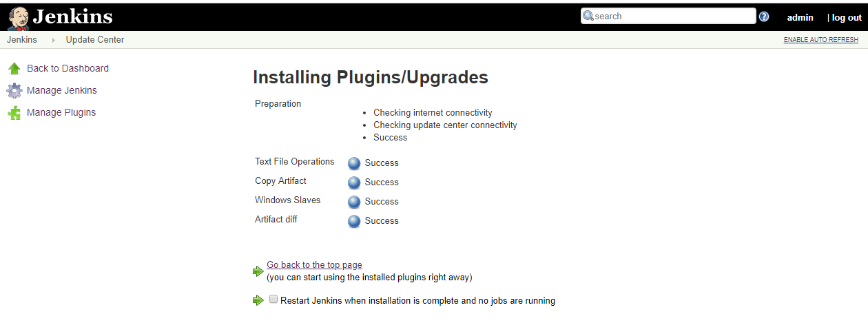Click 'Preparation' label

[278, 104]
